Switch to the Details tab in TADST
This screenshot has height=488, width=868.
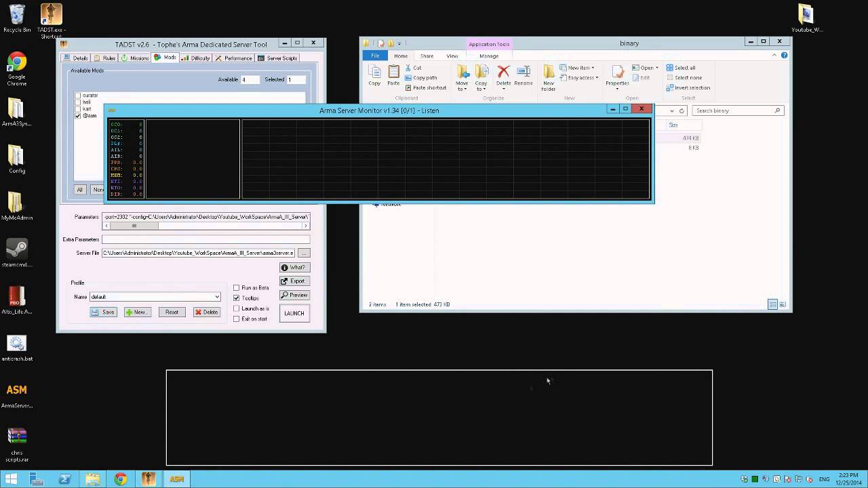click(x=75, y=58)
